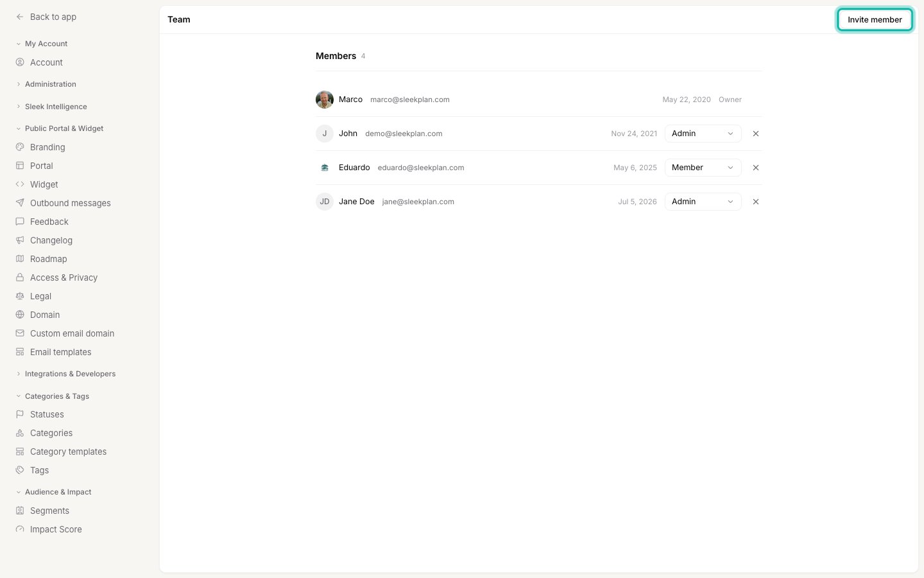
Task: Click Jane Doe's JD avatar
Action: 325,202
